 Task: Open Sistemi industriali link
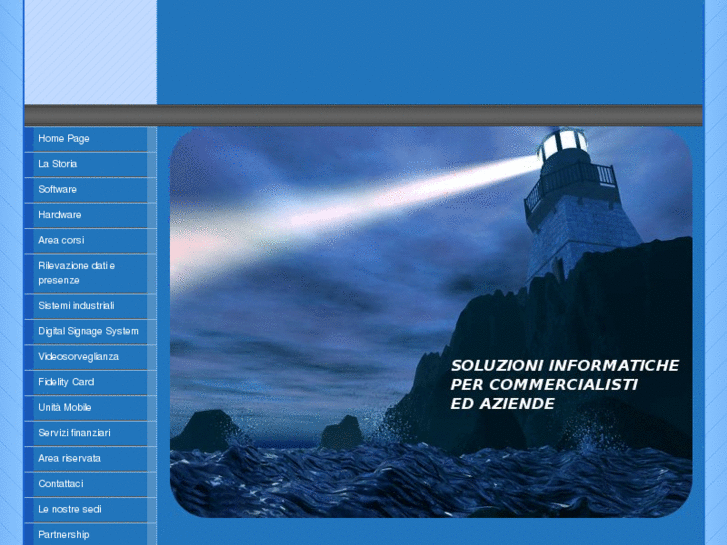click(90, 306)
